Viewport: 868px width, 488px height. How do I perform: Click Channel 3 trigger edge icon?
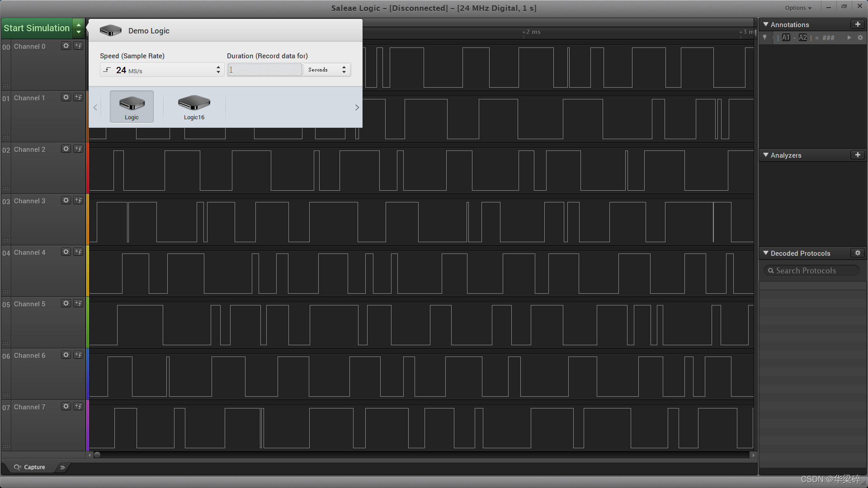pos(78,201)
